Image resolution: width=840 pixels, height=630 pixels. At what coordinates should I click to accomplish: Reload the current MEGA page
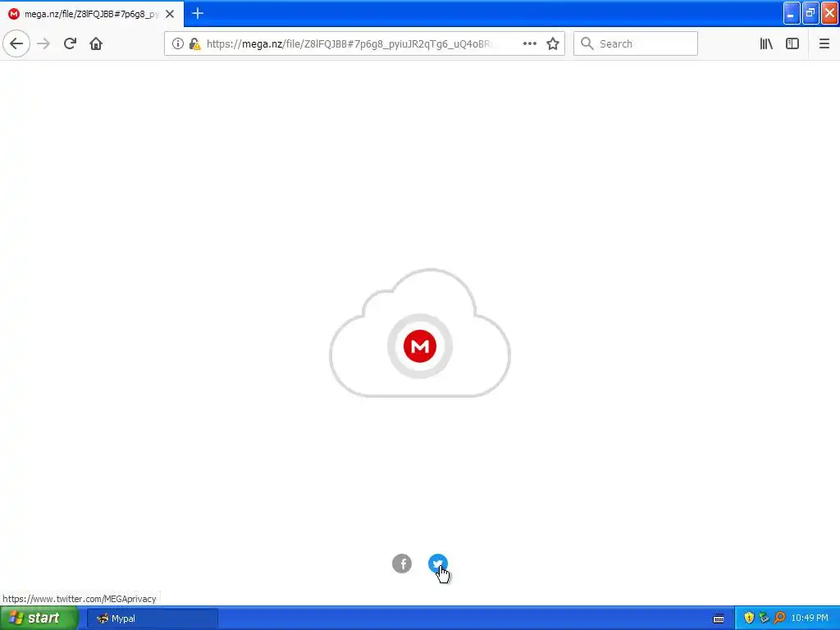(70, 43)
